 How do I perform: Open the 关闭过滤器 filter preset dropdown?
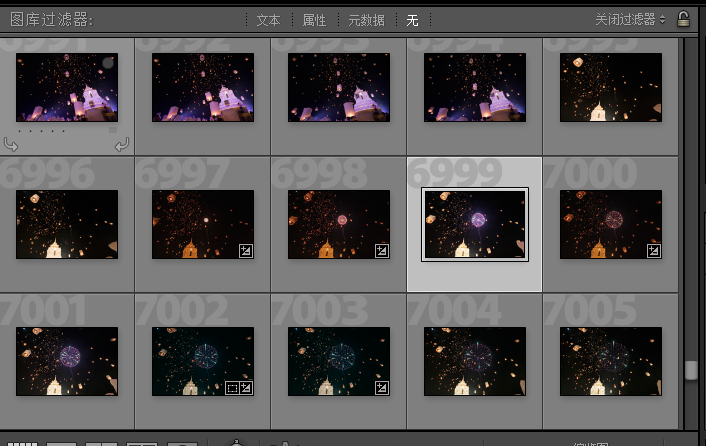click(x=630, y=19)
